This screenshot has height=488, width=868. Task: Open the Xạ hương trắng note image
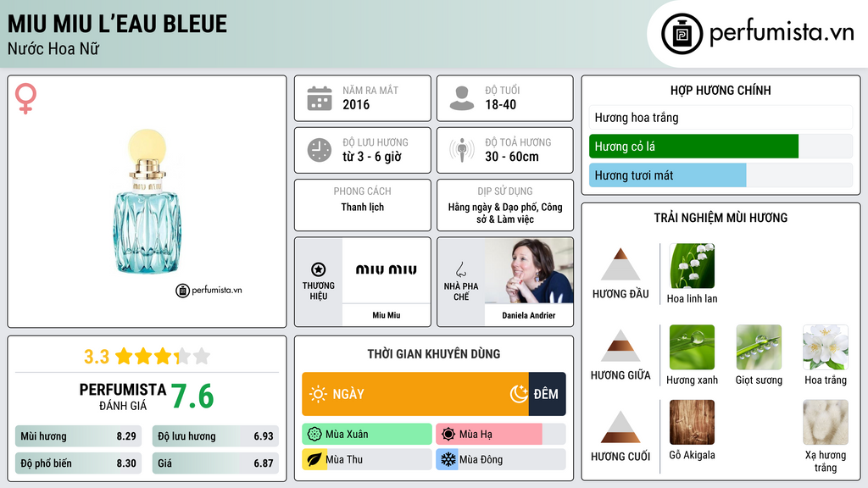(x=826, y=422)
